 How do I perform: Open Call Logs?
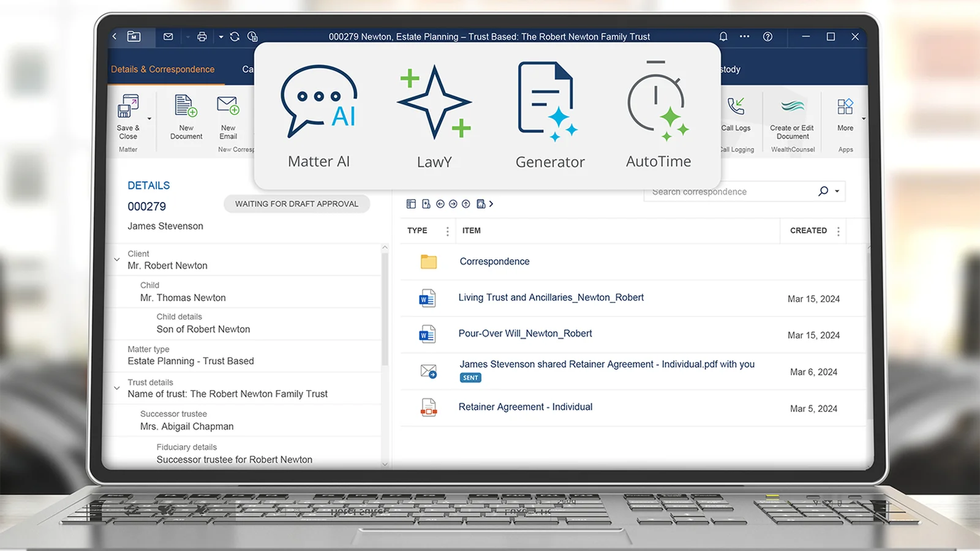(736, 114)
